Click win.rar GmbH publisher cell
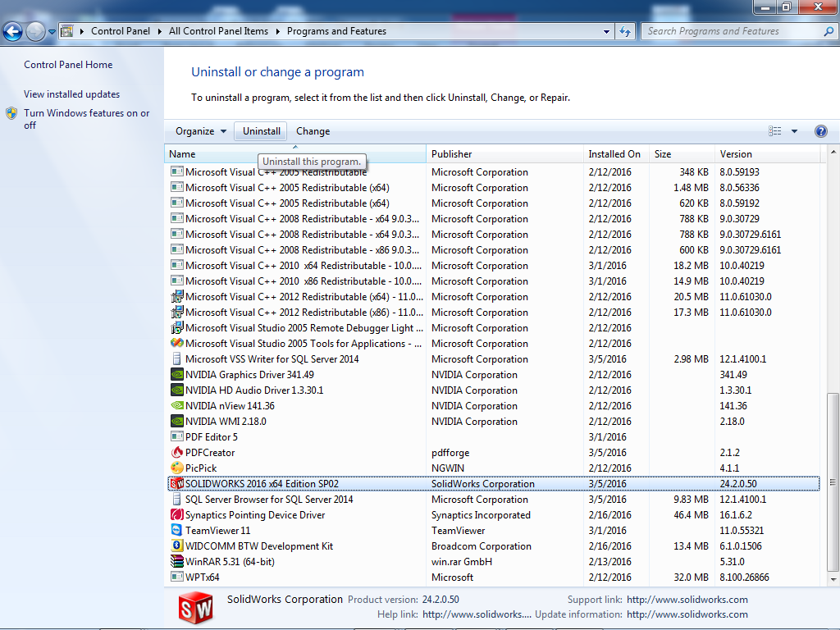This screenshot has height=630, width=840. tap(461, 562)
